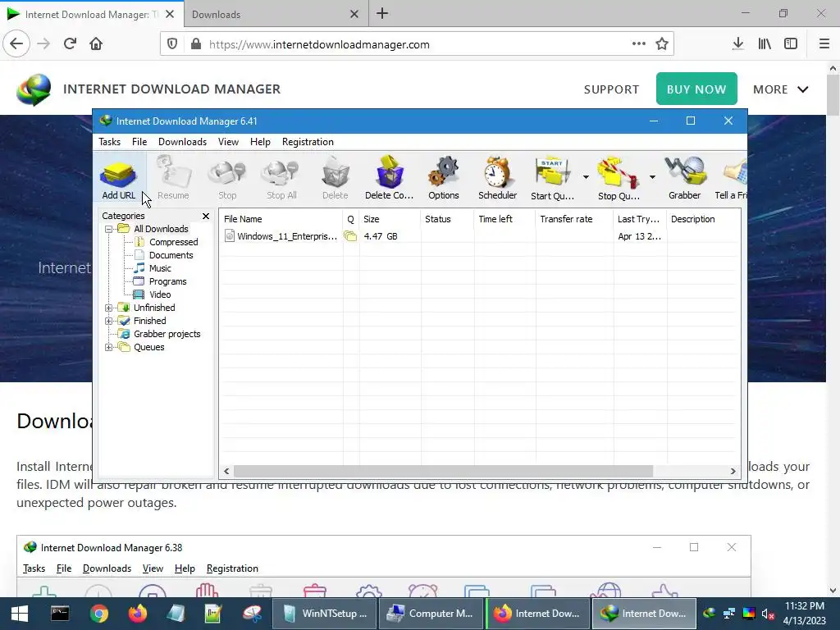Click the download list horizontal scrollbar
Screen dimensions: 840x630
coord(443,471)
